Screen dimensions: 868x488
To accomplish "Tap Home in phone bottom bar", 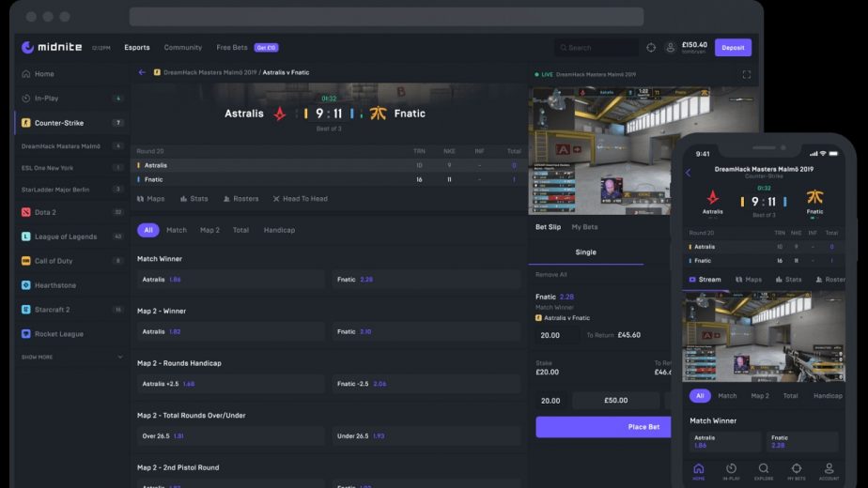I will (x=699, y=471).
